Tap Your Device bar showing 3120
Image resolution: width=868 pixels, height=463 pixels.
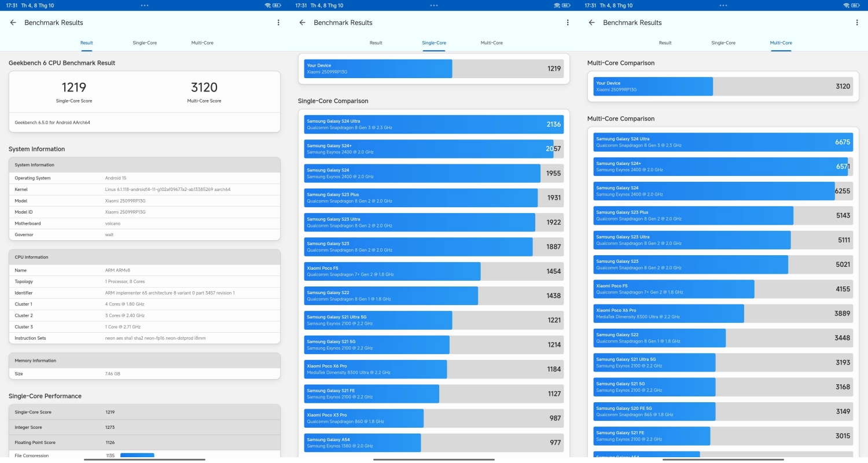click(723, 86)
